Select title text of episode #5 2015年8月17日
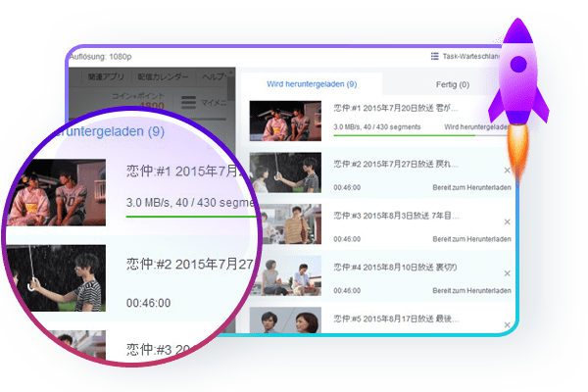Image resolution: width=588 pixels, height=392 pixels. [396, 318]
